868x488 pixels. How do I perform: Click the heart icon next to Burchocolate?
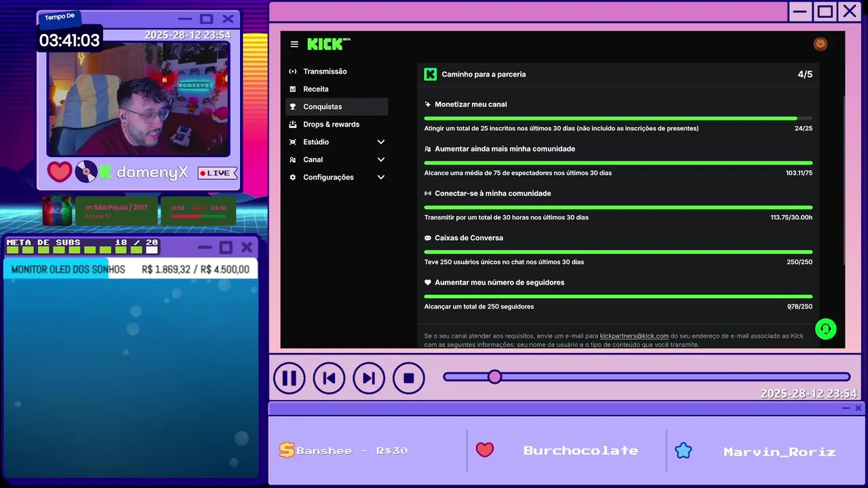[485, 450]
